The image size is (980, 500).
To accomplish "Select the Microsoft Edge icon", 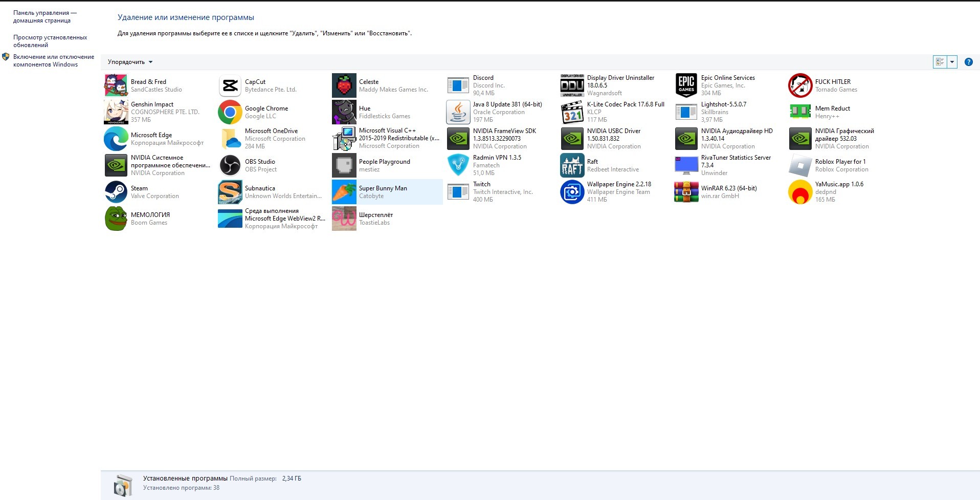I will (x=116, y=139).
